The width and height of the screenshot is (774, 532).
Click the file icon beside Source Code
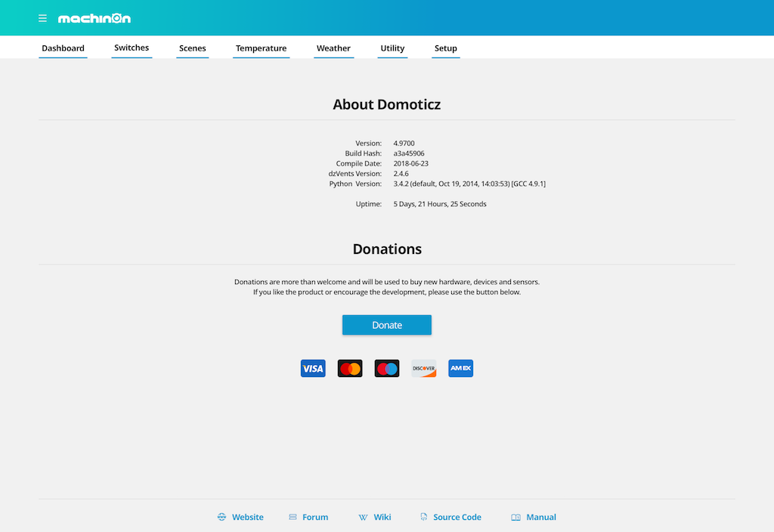click(x=423, y=517)
